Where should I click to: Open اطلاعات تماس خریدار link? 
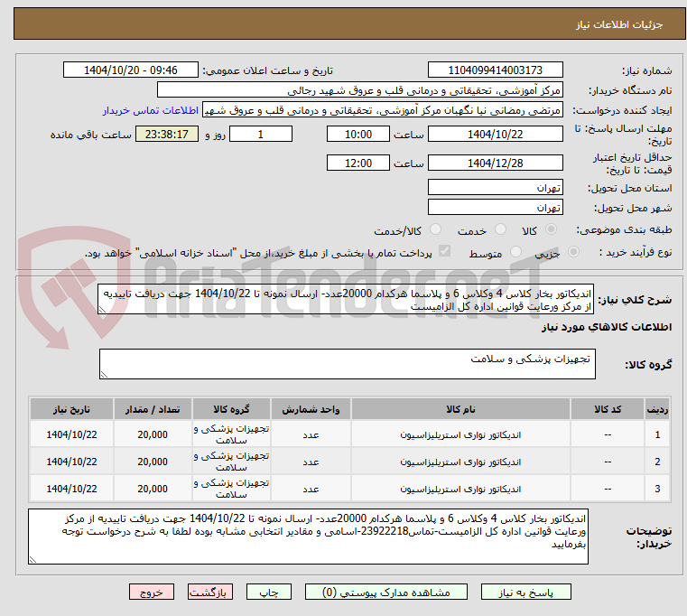(x=151, y=110)
